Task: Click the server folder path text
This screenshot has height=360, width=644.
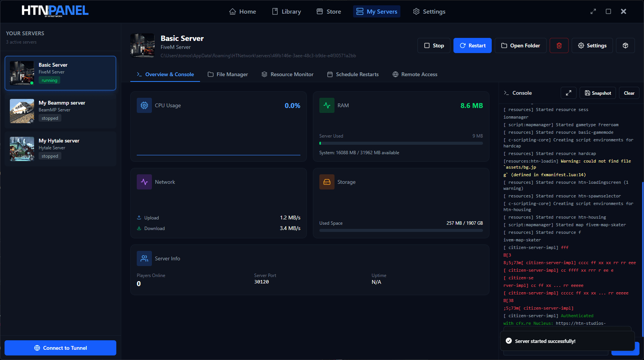Action: click(x=258, y=56)
